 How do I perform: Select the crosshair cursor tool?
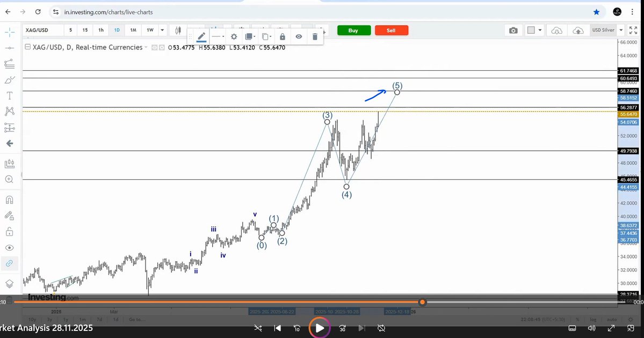[10, 32]
